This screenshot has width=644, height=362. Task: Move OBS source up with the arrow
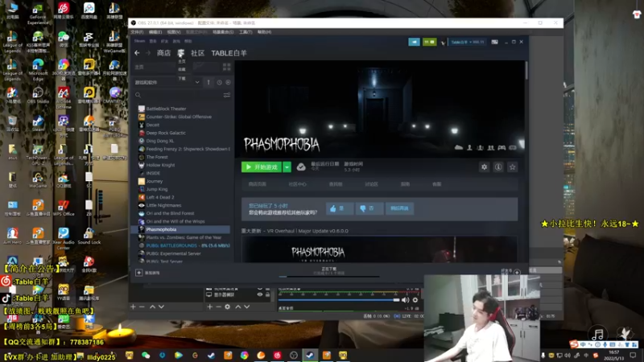pos(237,306)
